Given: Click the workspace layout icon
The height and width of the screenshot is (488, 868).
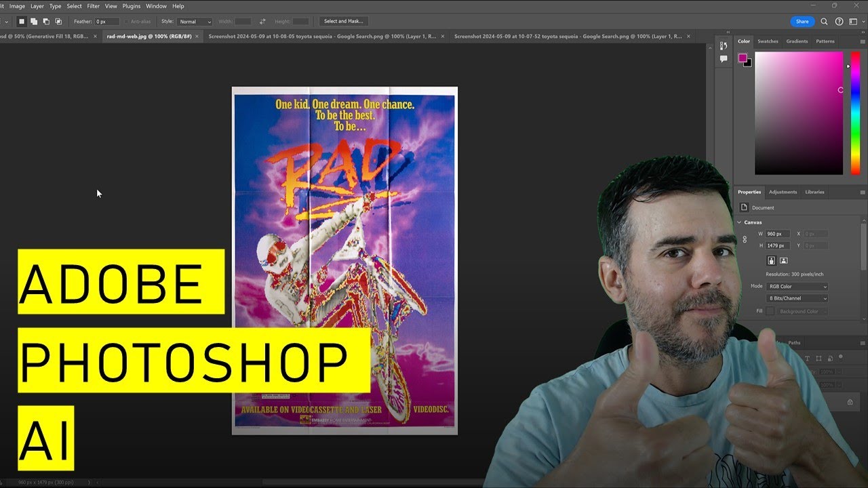Looking at the screenshot, I should click(x=854, y=22).
